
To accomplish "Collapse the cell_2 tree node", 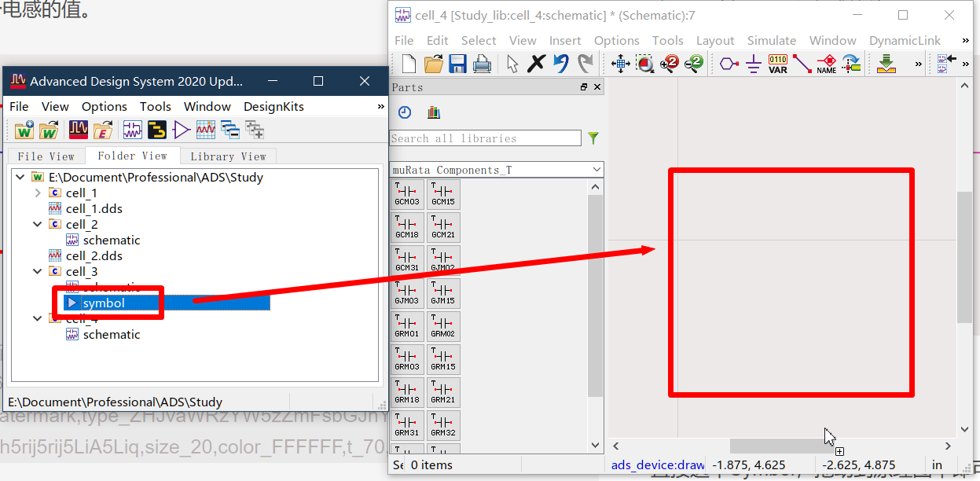I will point(38,224).
